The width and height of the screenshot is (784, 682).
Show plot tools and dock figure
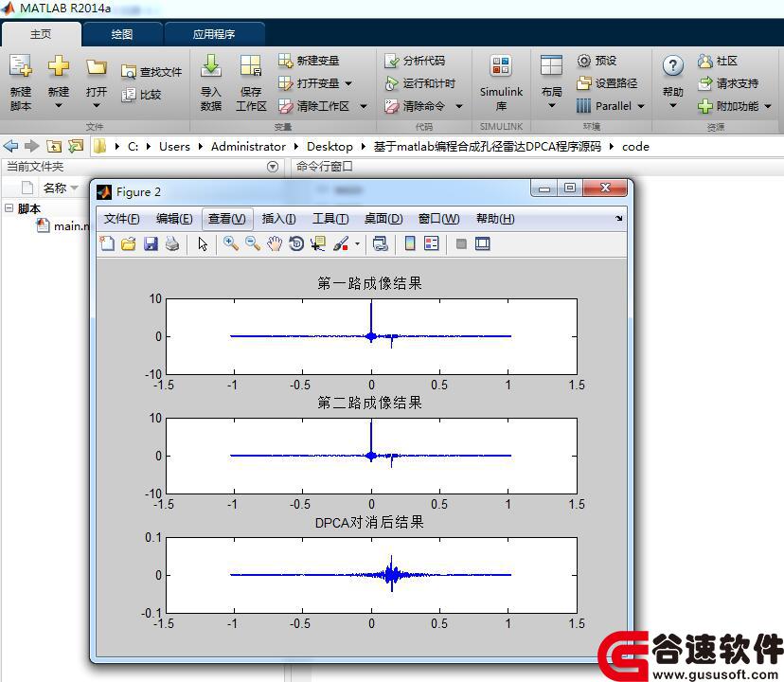tap(483, 243)
